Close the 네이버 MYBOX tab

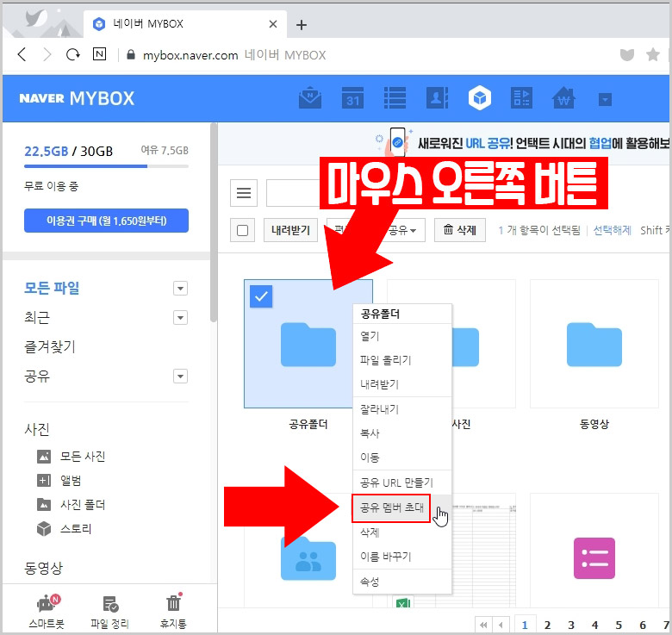273,24
